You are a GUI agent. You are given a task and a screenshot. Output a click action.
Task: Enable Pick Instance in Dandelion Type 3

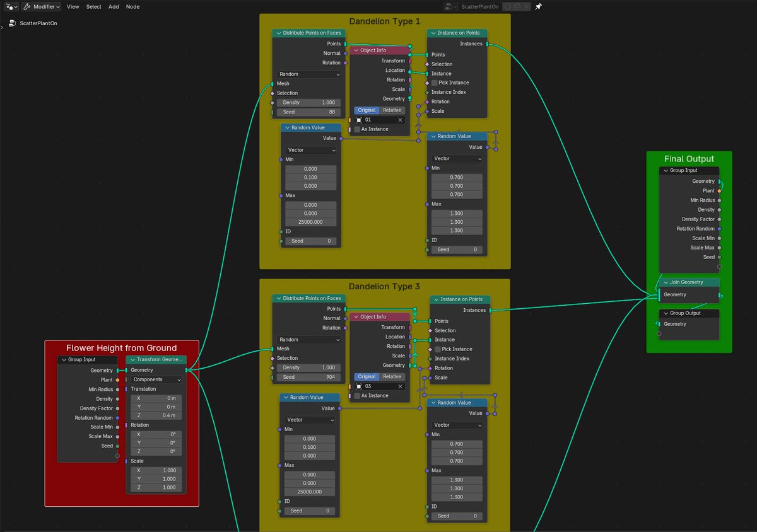click(x=438, y=349)
